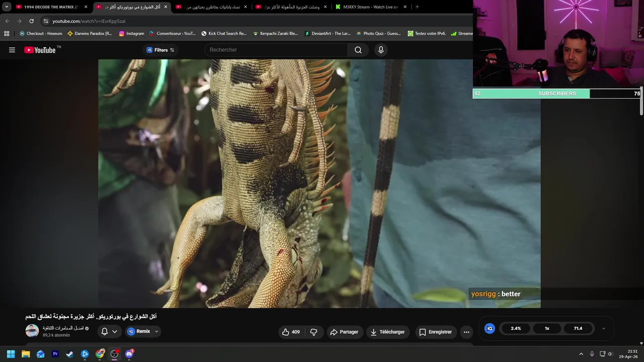This screenshot has width=644, height=362.
Task: Click the Rechercher search field
Action: [x=276, y=50]
